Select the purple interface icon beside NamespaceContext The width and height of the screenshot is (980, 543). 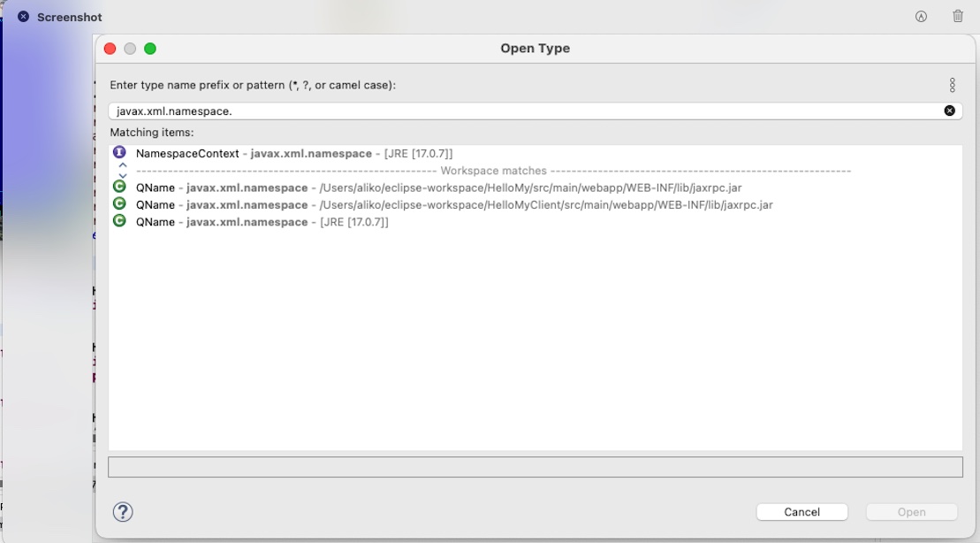pyautogui.click(x=119, y=150)
